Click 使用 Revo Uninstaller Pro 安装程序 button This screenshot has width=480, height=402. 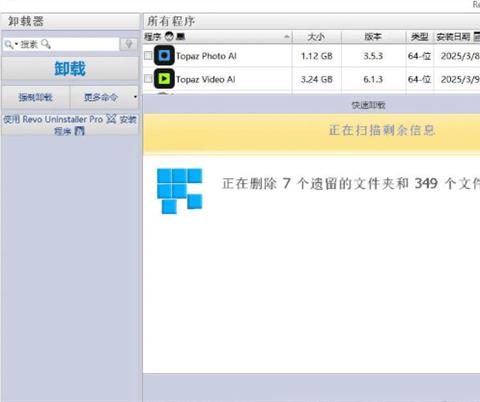[x=70, y=125]
